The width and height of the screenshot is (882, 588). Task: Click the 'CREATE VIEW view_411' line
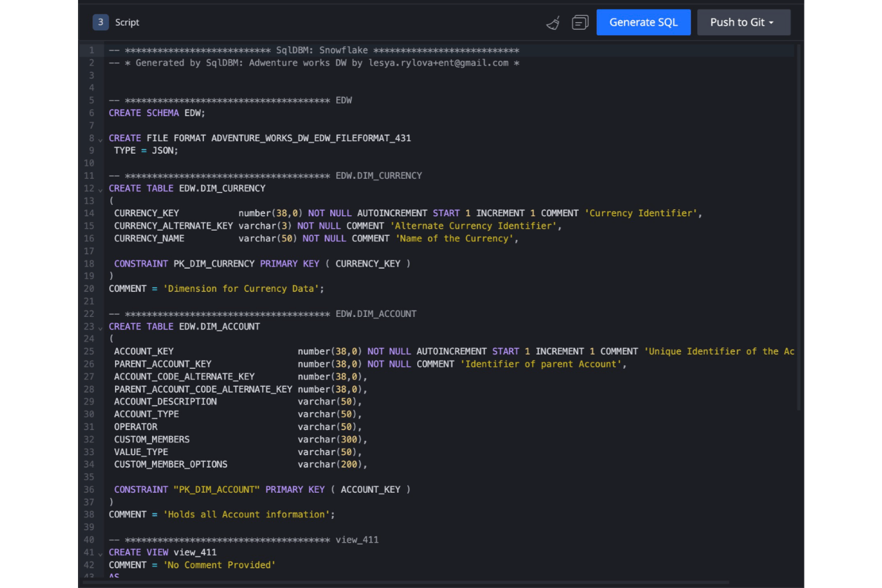coord(163,552)
